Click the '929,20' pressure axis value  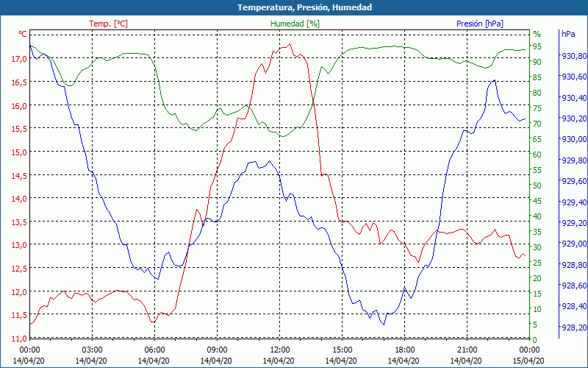click(574, 223)
